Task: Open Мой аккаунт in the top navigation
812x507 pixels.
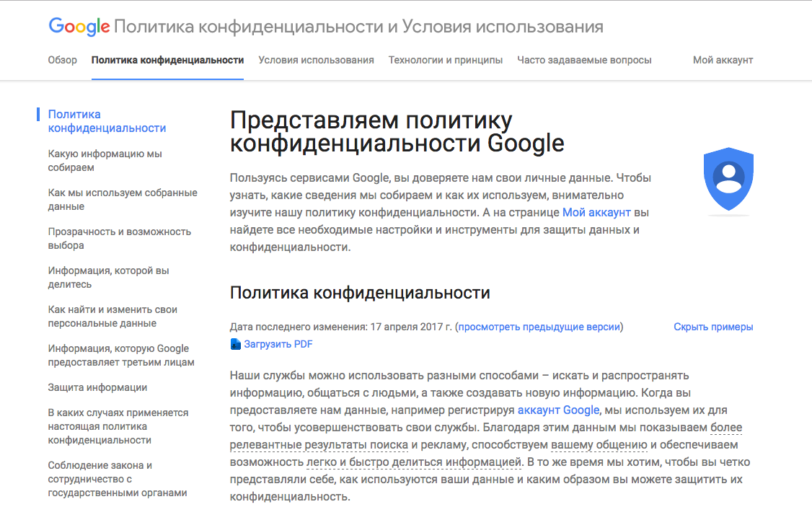Action: (723, 60)
